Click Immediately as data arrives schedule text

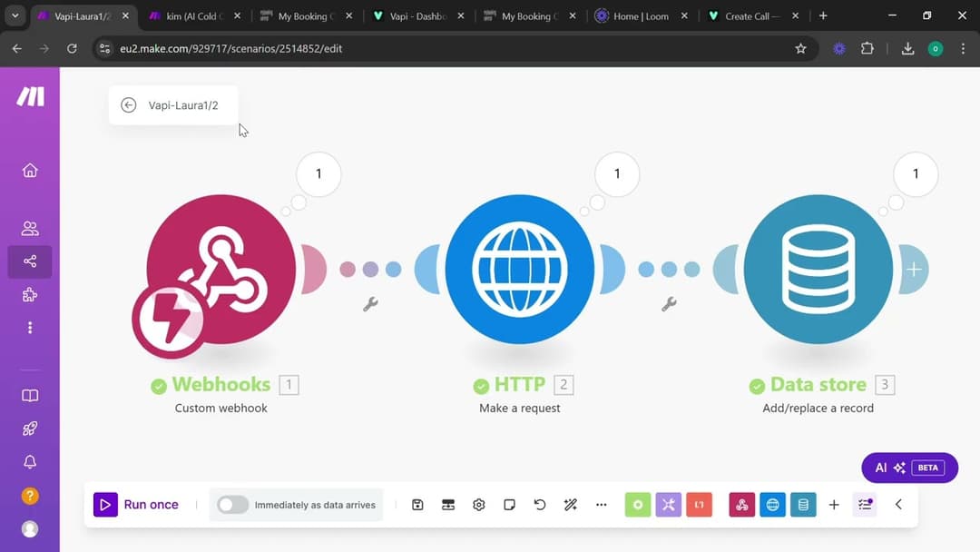click(x=315, y=505)
